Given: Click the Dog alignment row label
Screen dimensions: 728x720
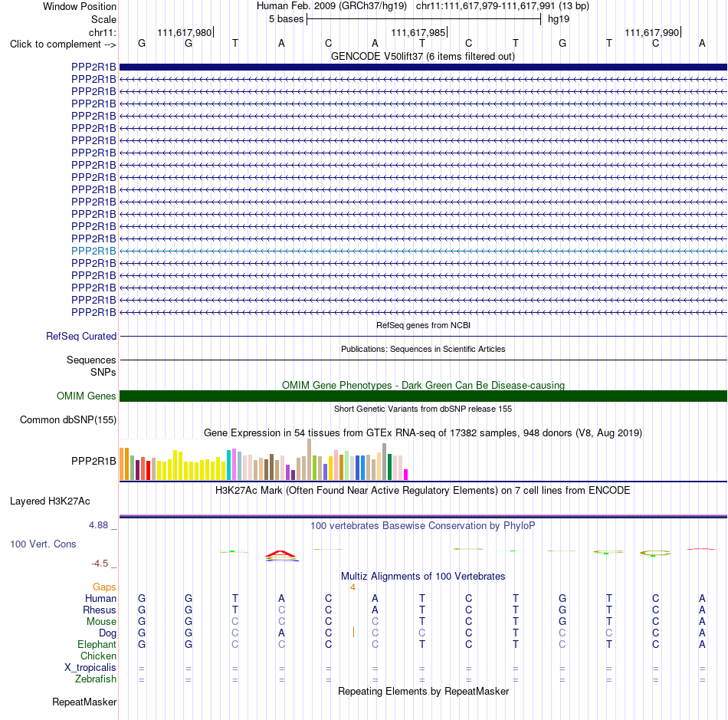Looking at the screenshot, I should click(x=107, y=633).
